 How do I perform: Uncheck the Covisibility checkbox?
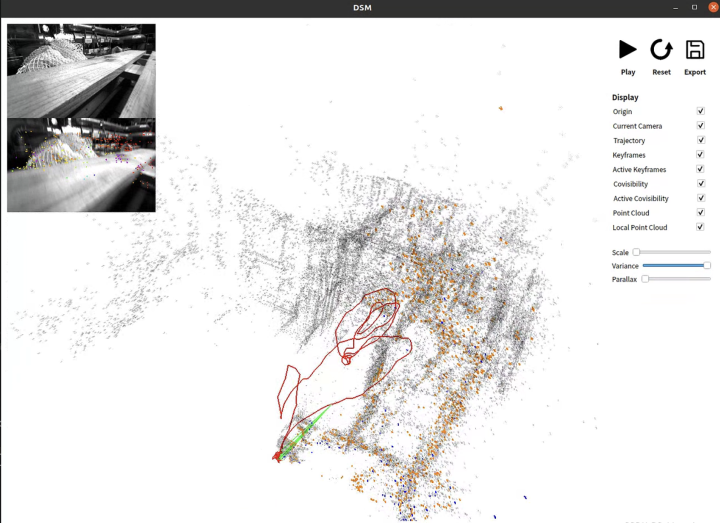700,184
